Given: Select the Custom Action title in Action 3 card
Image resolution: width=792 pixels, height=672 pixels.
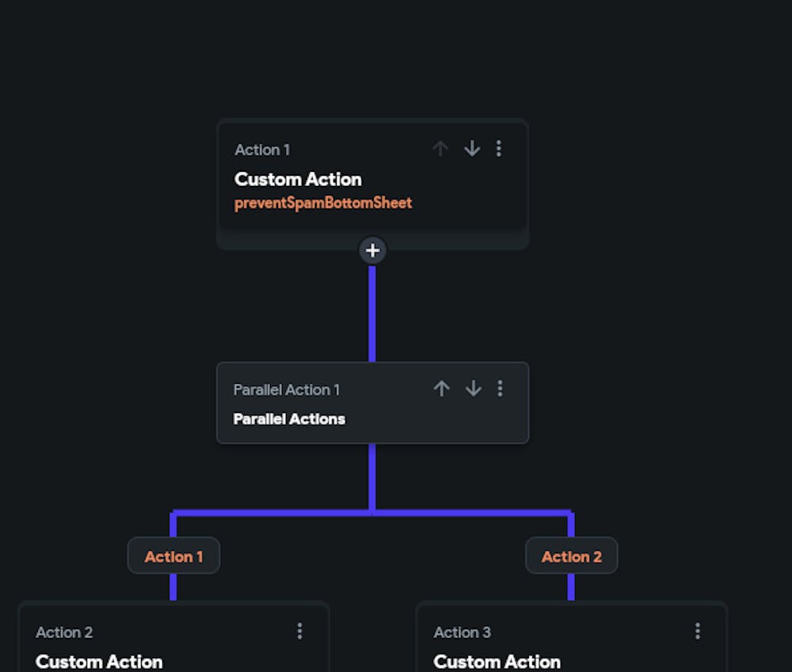Looking at the screenshot, I should [x=497, y=662].
